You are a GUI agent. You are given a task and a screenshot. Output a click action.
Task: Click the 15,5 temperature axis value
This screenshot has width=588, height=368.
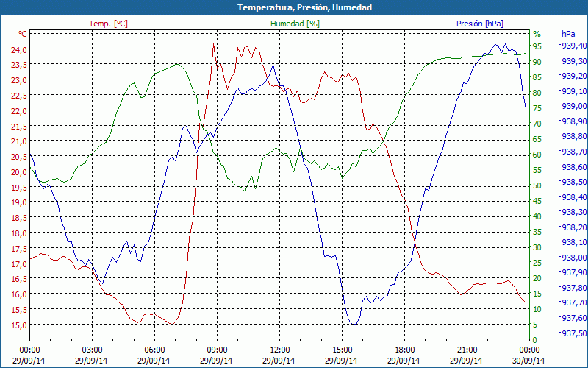pyautogui.click(x=19, y=309)
